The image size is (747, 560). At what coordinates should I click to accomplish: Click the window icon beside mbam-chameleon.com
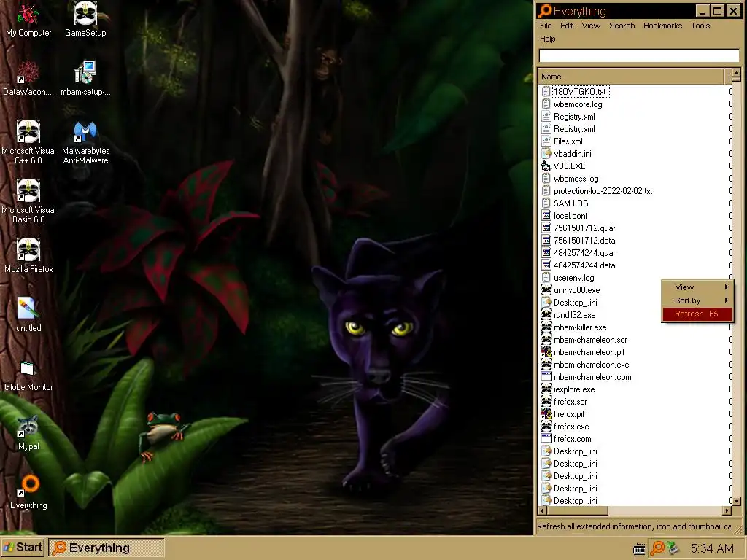pos(546,377)
